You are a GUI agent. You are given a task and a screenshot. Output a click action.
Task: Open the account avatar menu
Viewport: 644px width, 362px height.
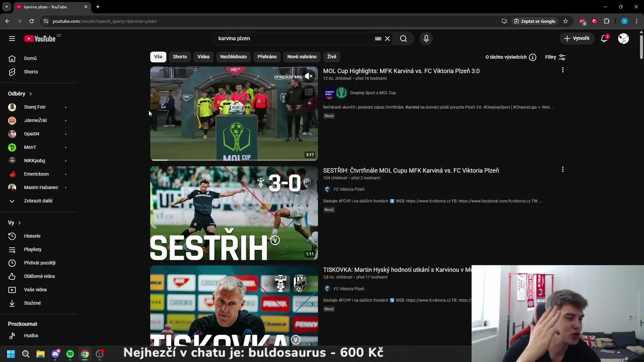[623, 38]
